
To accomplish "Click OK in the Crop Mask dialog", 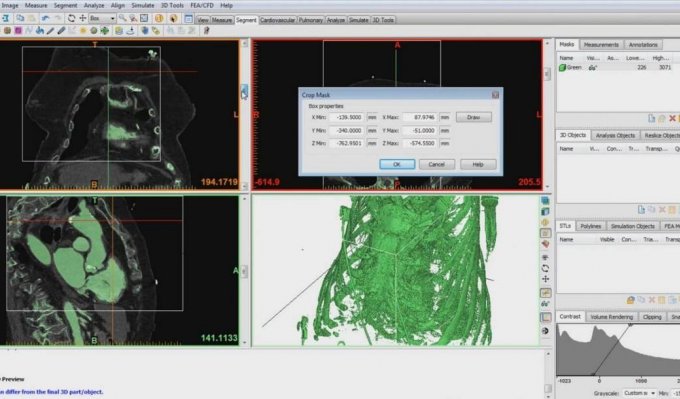I will (x=397, y=164).
